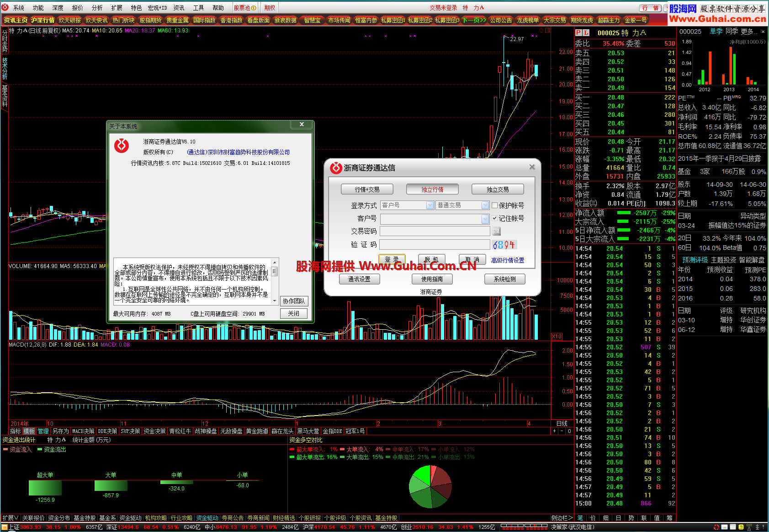
Task: Click the plus zoom button below chart
Action: coord(555,431)
